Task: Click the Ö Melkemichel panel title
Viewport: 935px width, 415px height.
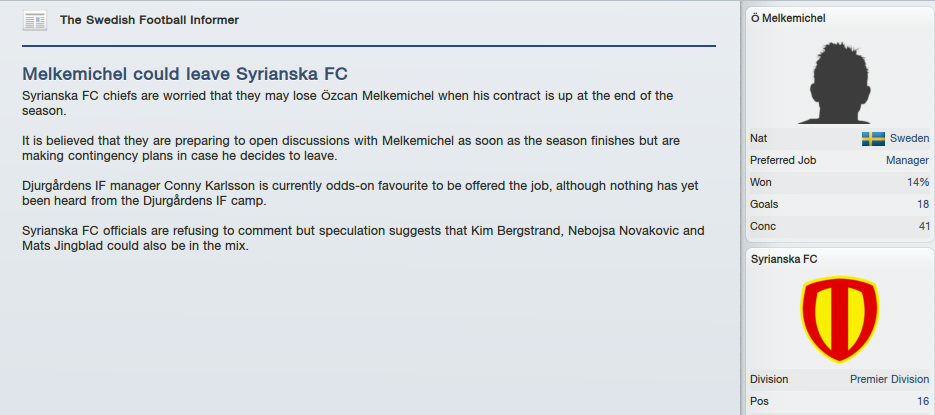Action: tap(788, 18)
